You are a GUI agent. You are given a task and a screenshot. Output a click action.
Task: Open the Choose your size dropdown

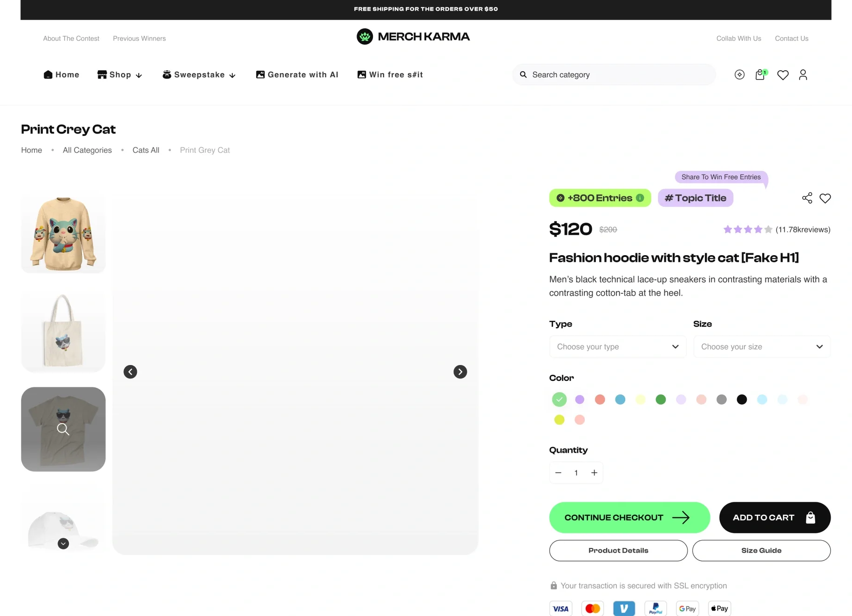point(762,347)
